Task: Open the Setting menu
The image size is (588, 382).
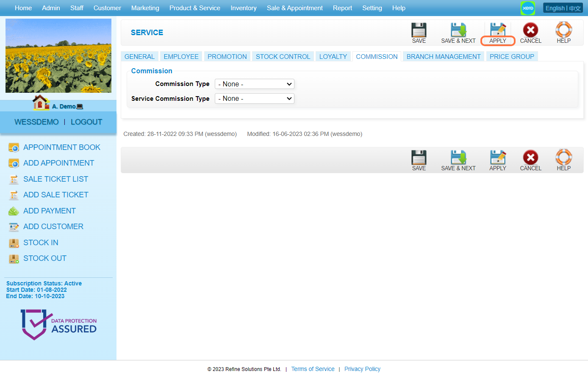Action: coord(372,8)
